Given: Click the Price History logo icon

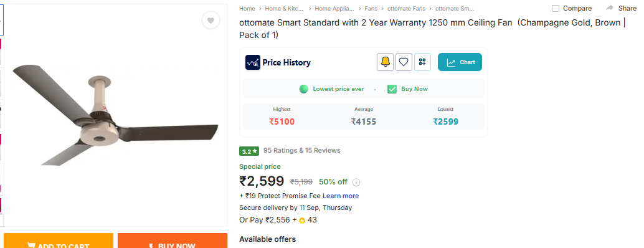Looking at the screenshot, I should click(x=253, y=62).
